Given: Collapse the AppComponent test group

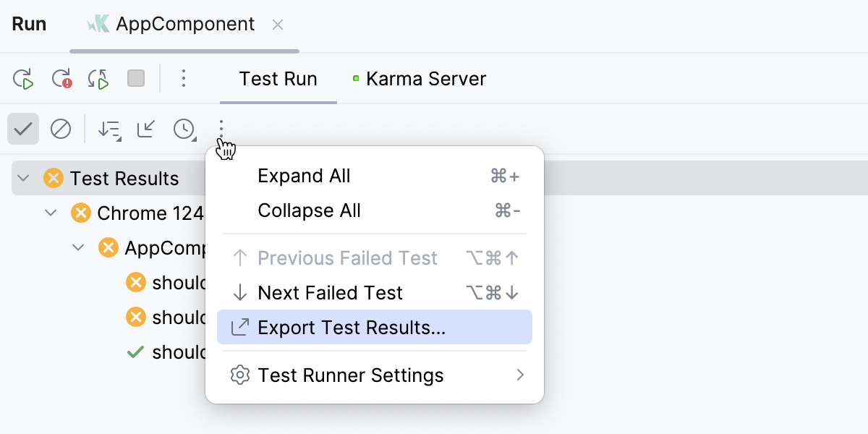Looking at the screenshot, I should click(x=78, y=247).
